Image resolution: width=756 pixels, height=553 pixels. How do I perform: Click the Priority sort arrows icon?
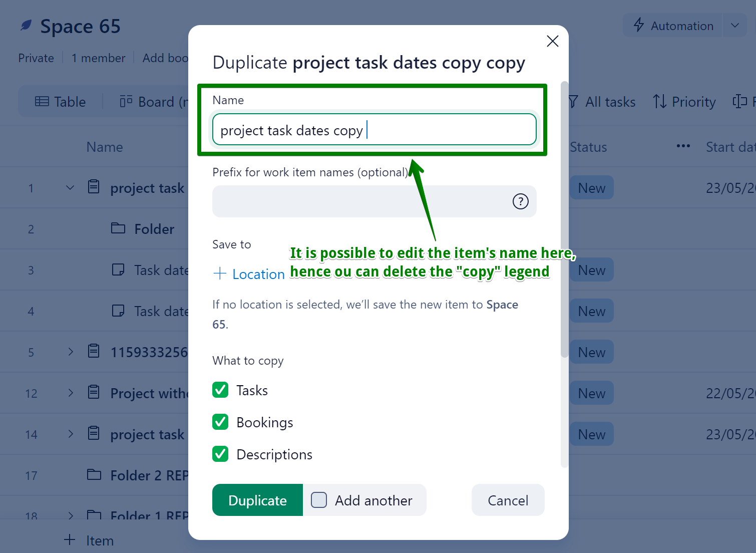[x=659, y=102]
